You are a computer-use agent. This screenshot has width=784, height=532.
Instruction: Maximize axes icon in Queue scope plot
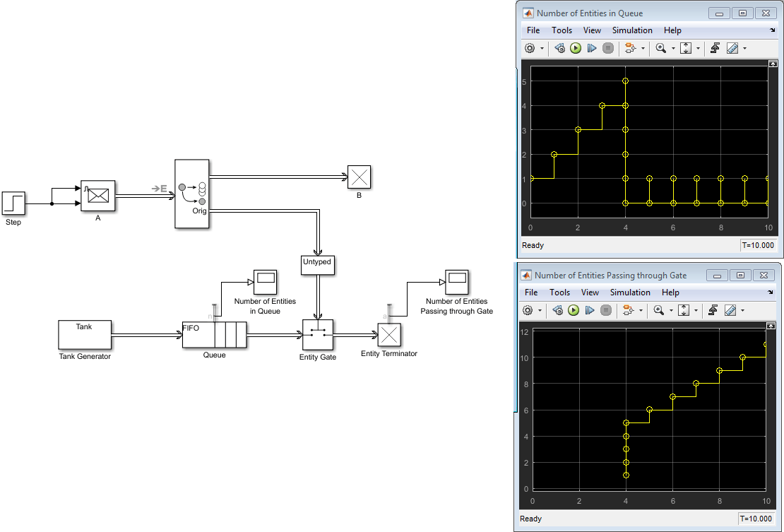click(773, 64)
